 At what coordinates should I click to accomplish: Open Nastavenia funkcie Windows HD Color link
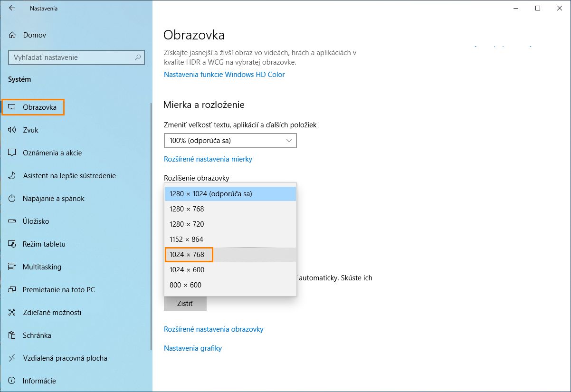pyautogui.click(x=224, y=75)
